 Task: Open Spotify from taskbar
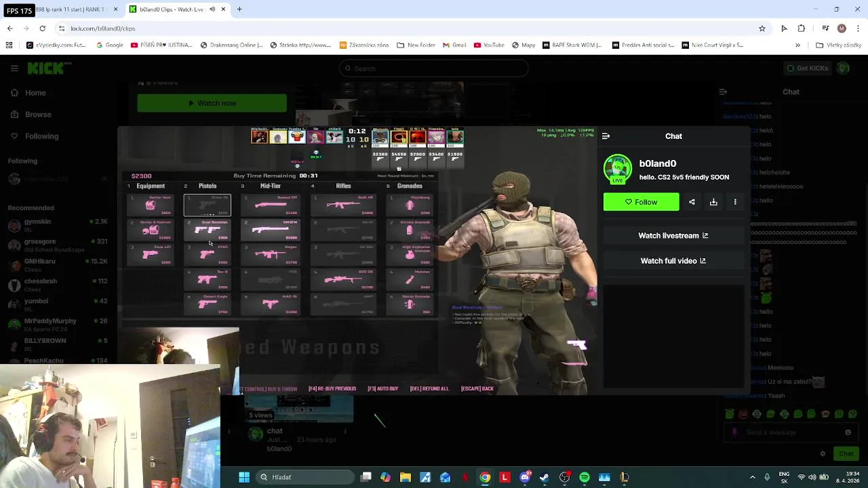point(585,477)
